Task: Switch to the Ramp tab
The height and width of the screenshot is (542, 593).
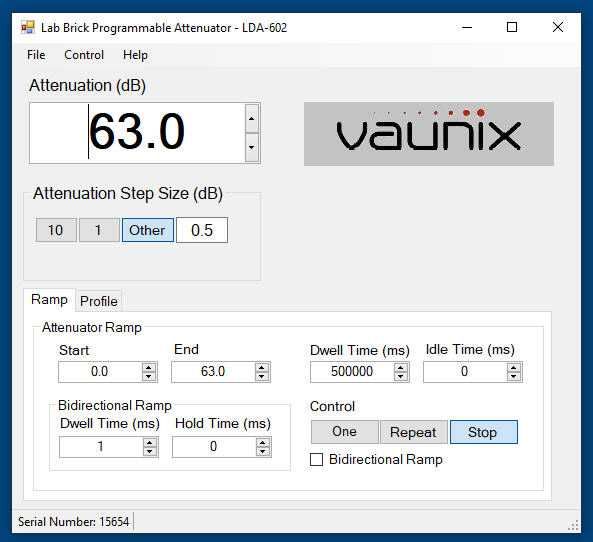Action: pyautogui.click(x=49, y=300)
